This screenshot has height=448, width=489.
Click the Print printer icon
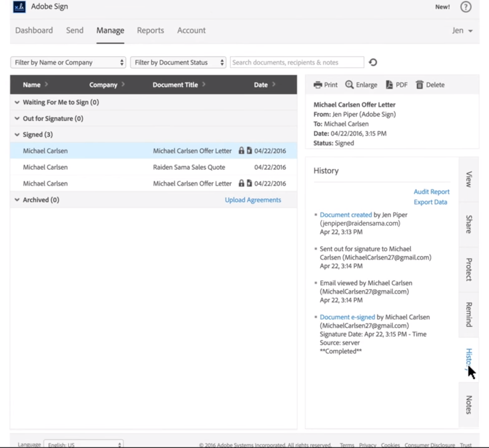pos(318,85)
